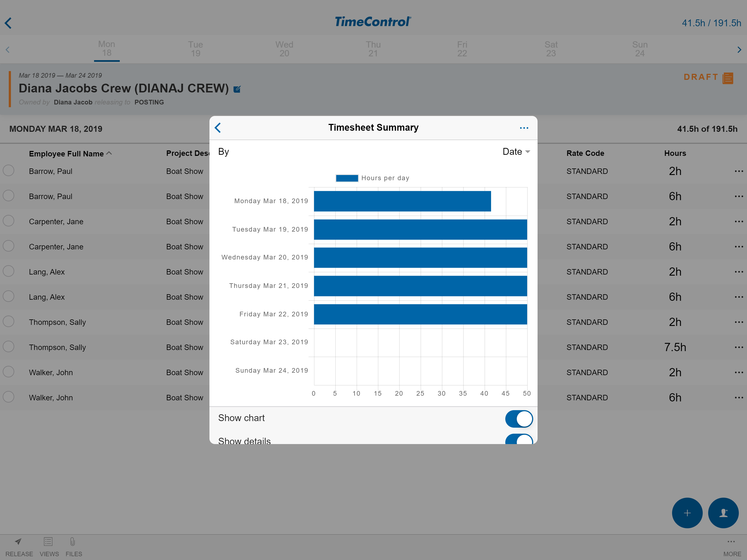Open row options for Walker, John 6h
Viewport: 747px width, 560px height.
739,398
